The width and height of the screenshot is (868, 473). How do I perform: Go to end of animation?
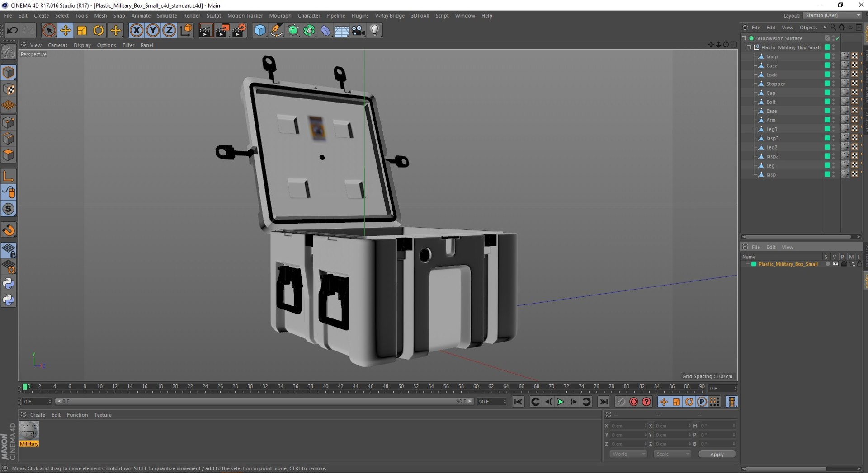[604, 402]
